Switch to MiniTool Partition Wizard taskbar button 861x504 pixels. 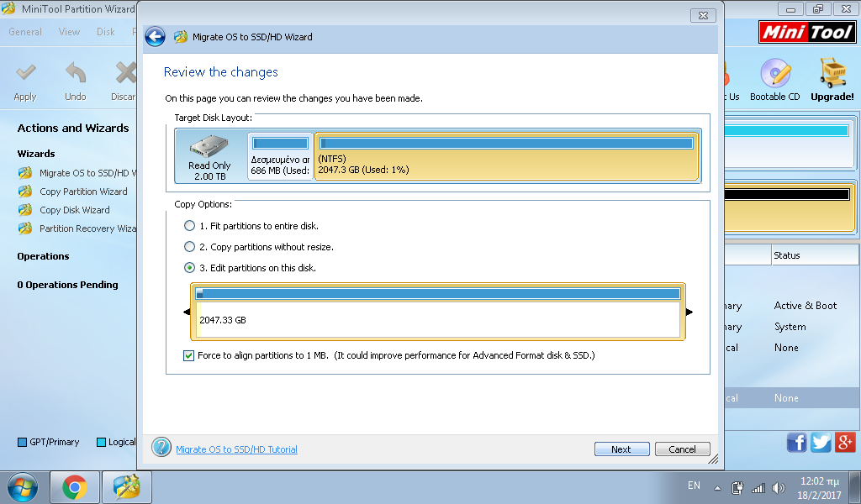(127, 487)
